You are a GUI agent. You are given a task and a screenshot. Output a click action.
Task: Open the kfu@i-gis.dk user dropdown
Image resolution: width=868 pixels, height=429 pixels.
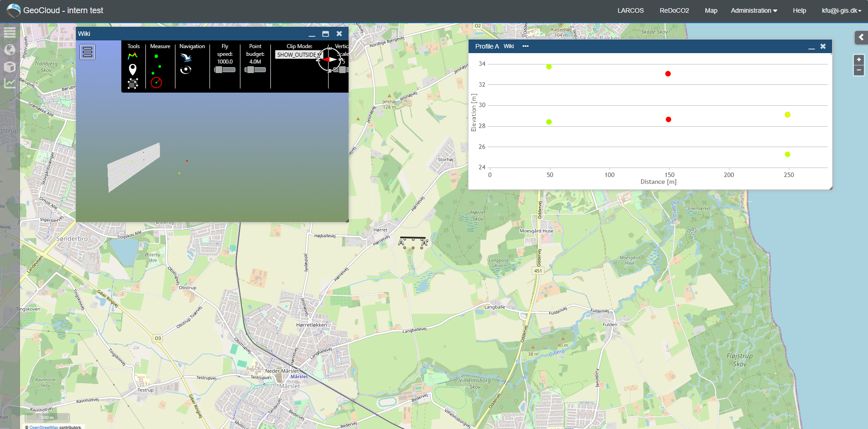click(x=842, y=10)
